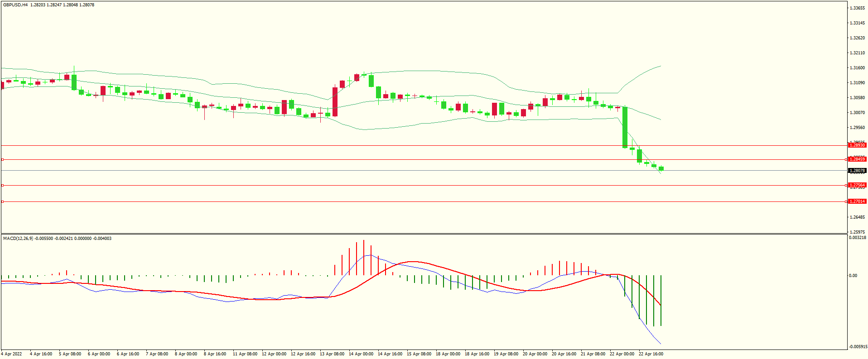Click the 1.31600 price scale value
Image resolution: width=868 pixels, height=359 pixels.
point(857,68)
